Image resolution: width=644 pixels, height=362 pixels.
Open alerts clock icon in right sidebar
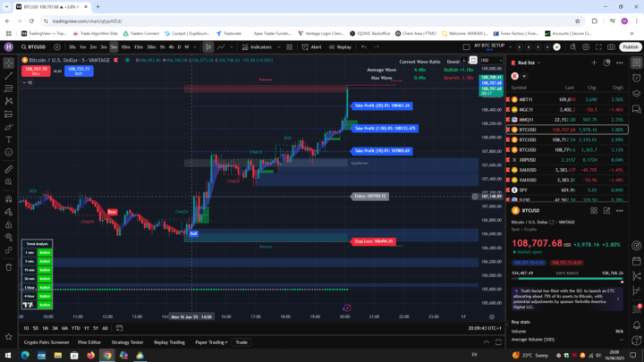coord(637,78)
